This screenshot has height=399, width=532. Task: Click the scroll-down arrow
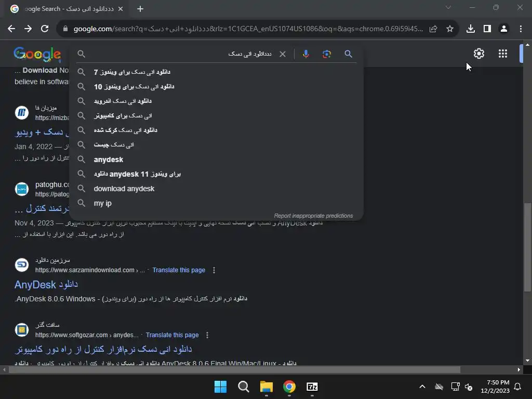527,361
